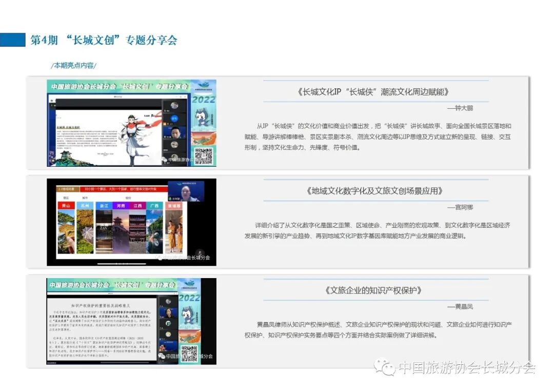
Task: Select the paragraph starting 黄晶凤律师从知识产权保护概述
Action: click(x=378, y=330)
